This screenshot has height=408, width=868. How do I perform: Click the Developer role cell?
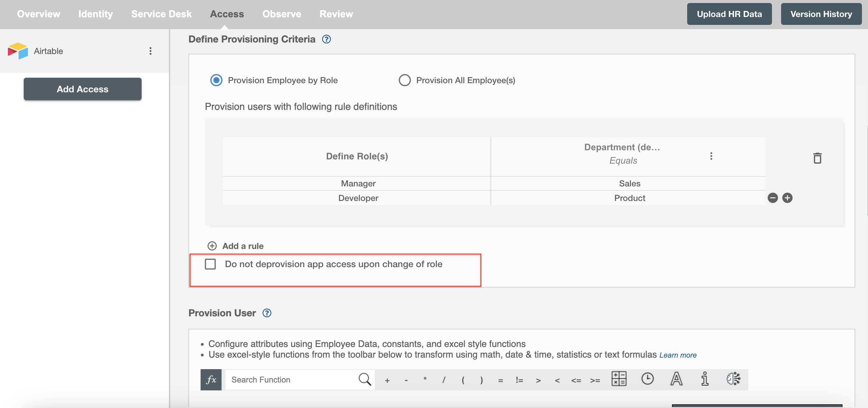coord(356,198)
